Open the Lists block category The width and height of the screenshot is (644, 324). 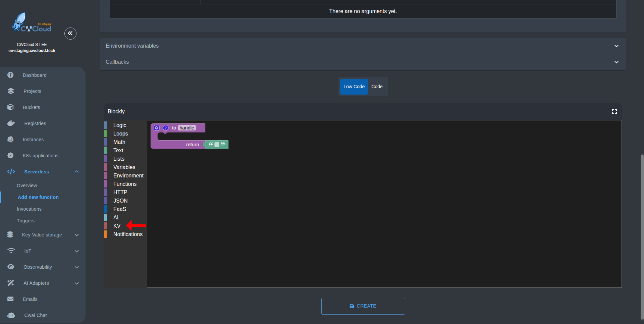pos(125,159)
